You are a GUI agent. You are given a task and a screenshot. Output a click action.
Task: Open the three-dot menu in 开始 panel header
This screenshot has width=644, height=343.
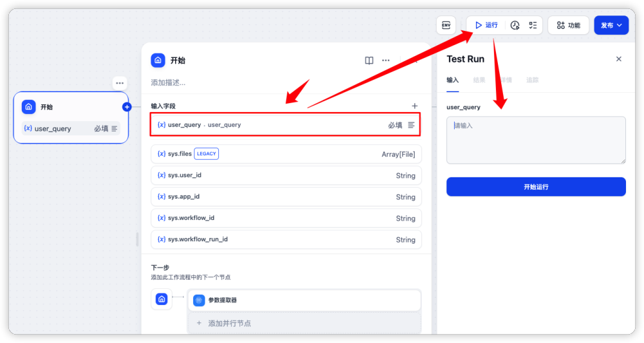tap(386, 61)
